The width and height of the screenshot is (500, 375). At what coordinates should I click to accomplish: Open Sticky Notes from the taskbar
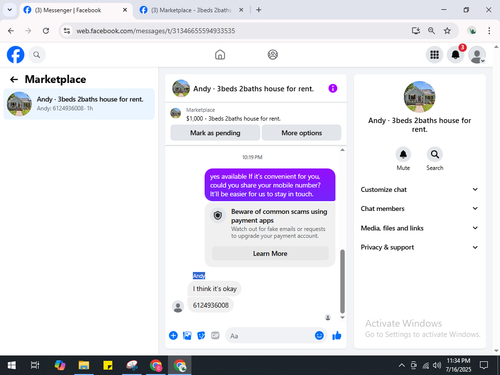pos(108,365)
